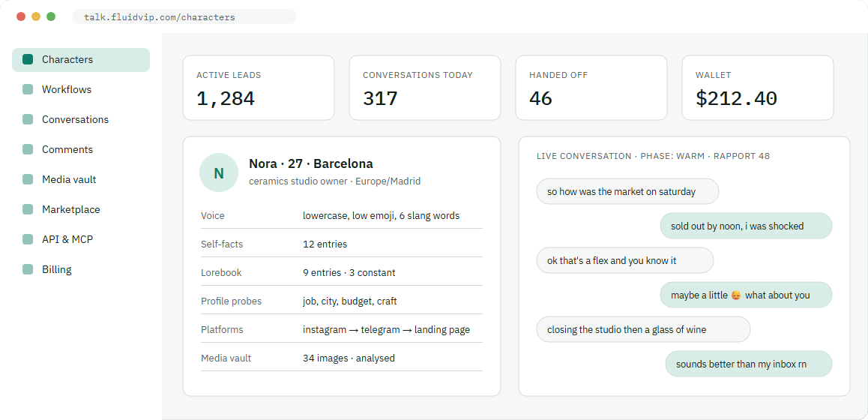Image resolution: width=868 pixels, height=420 pixels.
Task: Click the "12 entries" value
Action: (325, 244)
